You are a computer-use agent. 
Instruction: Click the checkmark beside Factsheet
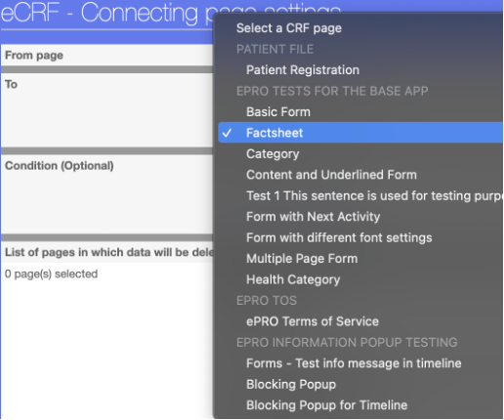[227, 133]
